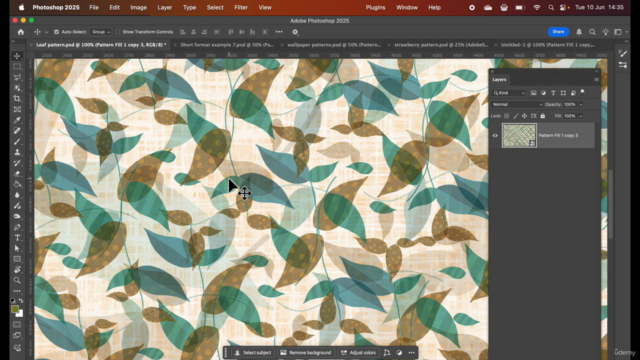Select the Eyedropper tool
The height and width of the screenshot is (360, 640).
(17, 120)
